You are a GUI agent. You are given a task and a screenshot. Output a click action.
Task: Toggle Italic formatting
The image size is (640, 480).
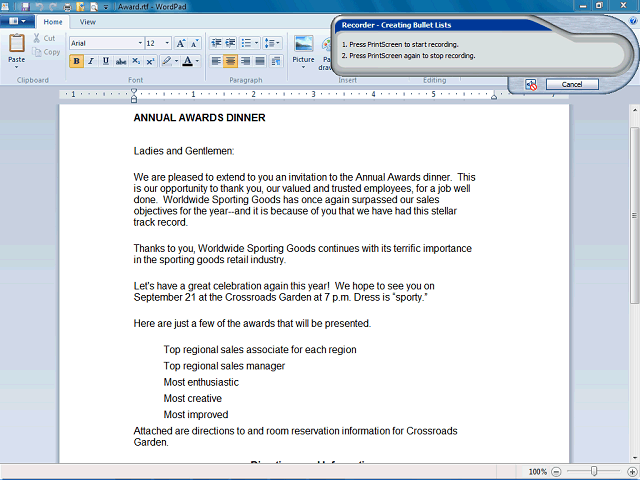[x=91, y=61]
